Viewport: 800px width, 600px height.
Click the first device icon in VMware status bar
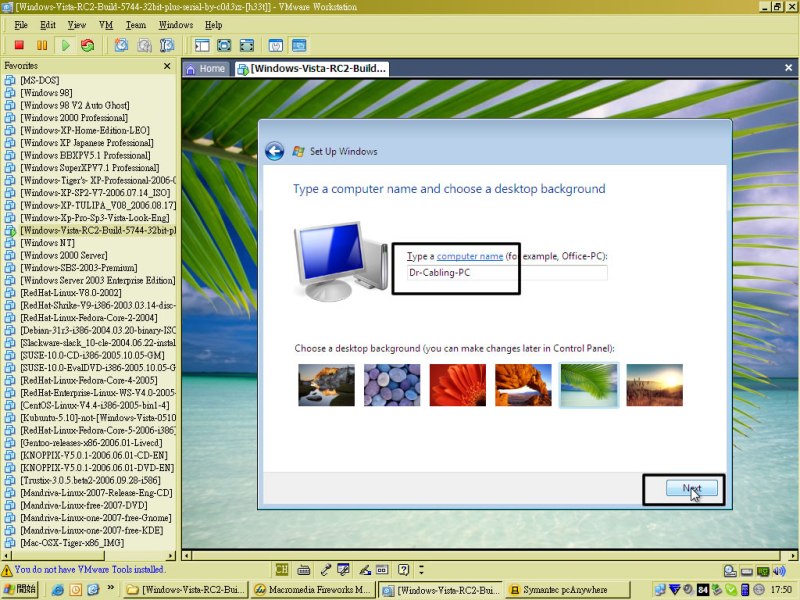[730, 571]
